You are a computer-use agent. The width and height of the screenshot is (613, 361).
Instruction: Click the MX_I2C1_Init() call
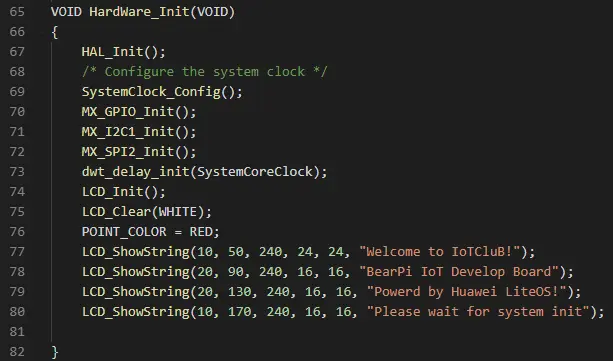139,132
